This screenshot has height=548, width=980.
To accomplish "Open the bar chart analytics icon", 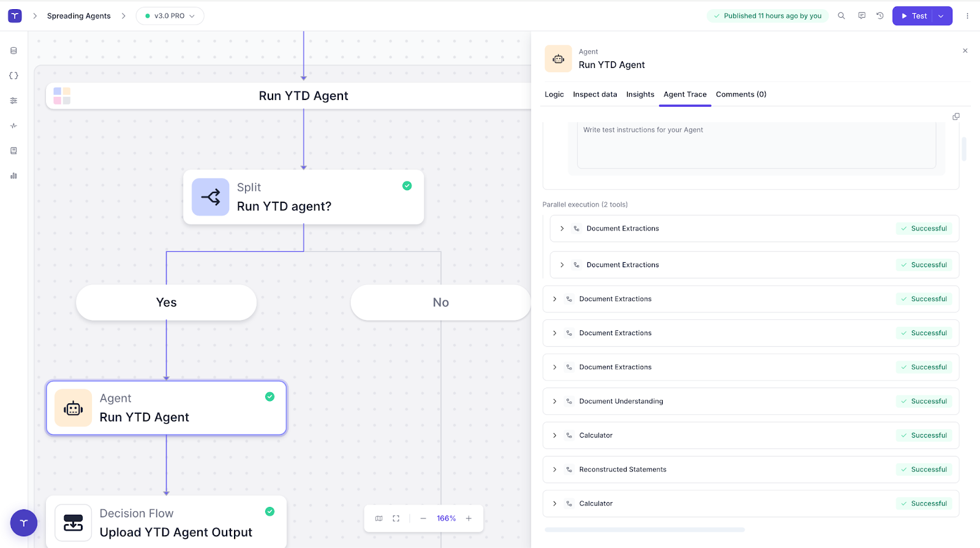I will click(x=13, y=176).
